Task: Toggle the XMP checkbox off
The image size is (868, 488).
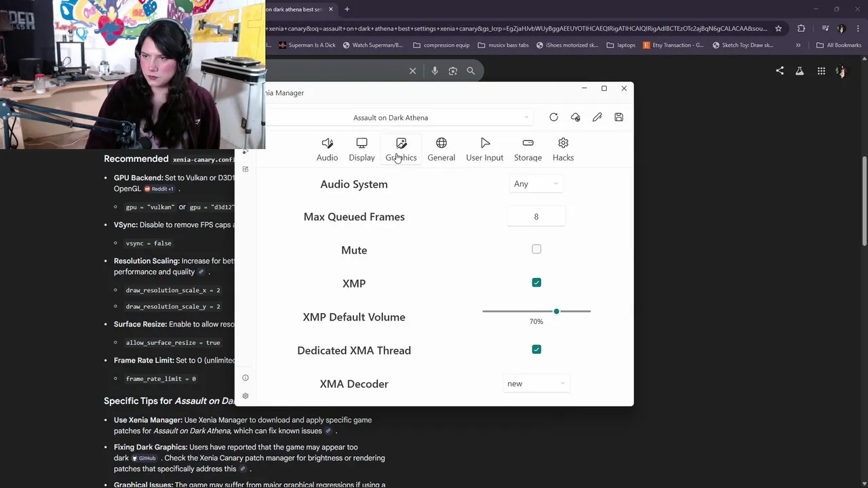Action: (536, 283)
